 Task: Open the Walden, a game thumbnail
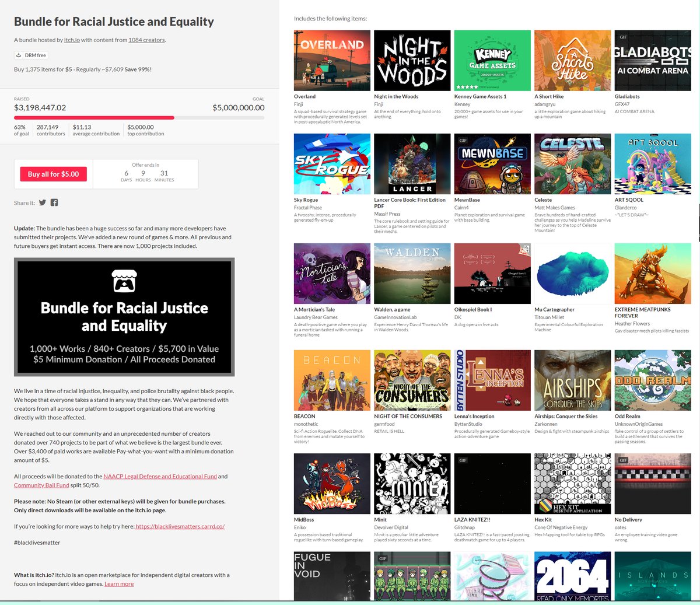pyautogui.click(x=412, y=274)
